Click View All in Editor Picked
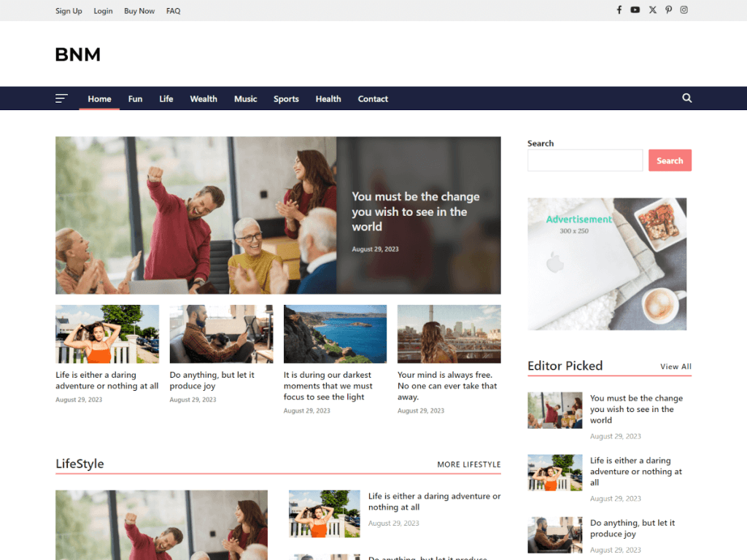This screenshot has height=560, width=747. pos(676,367)
